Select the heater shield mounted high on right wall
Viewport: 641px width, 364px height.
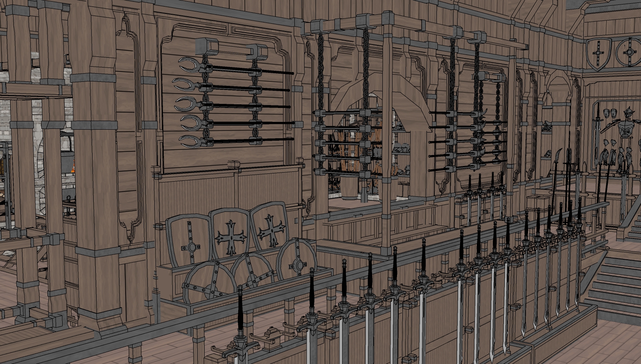[599, 54]
